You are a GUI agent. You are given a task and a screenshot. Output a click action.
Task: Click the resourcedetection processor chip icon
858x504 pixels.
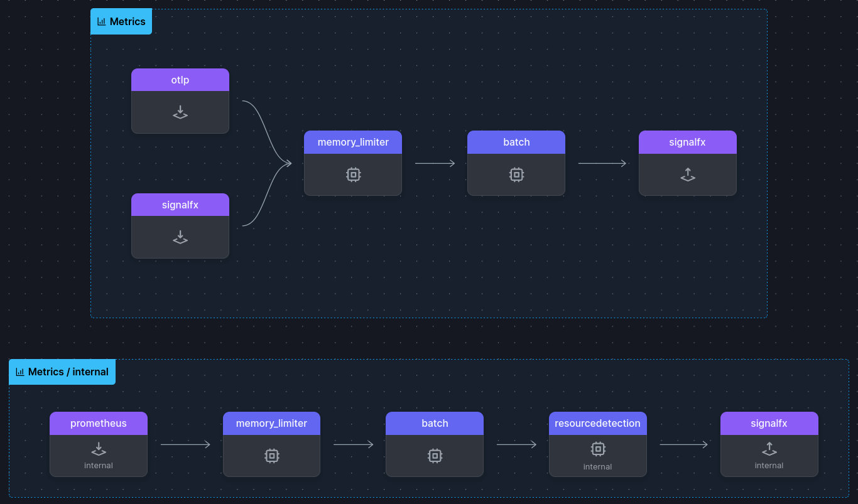pyautogui.click(x=598, y=449)
